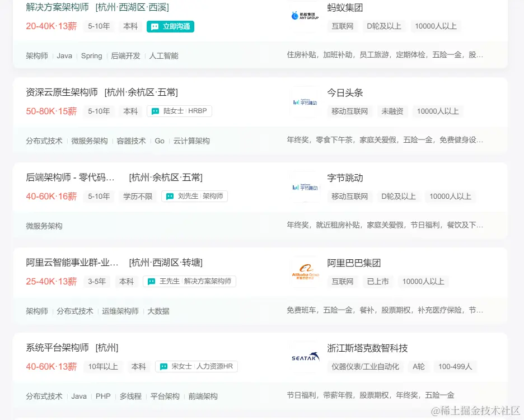Screen dimensions: 524x420
Task: Click chat icon beside 陆女士 HRBP
Action: coord(156,111)
